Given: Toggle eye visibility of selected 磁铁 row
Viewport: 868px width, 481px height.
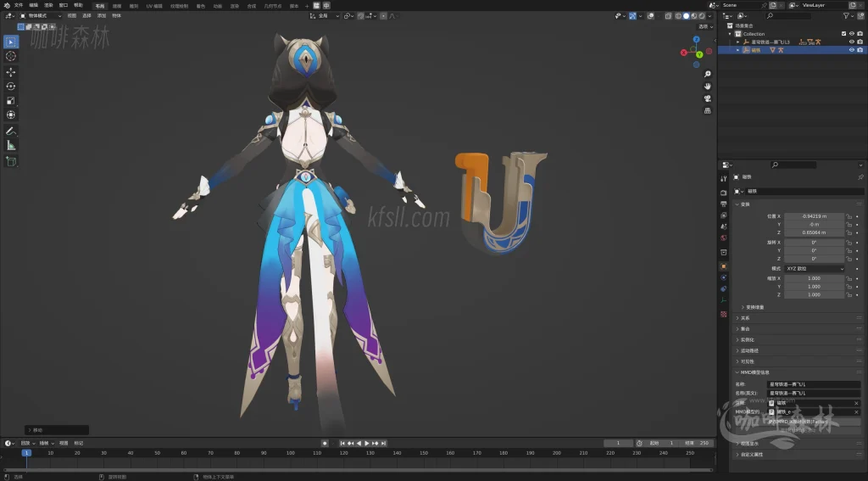Looking at the screenshot, I should point(852,50).
